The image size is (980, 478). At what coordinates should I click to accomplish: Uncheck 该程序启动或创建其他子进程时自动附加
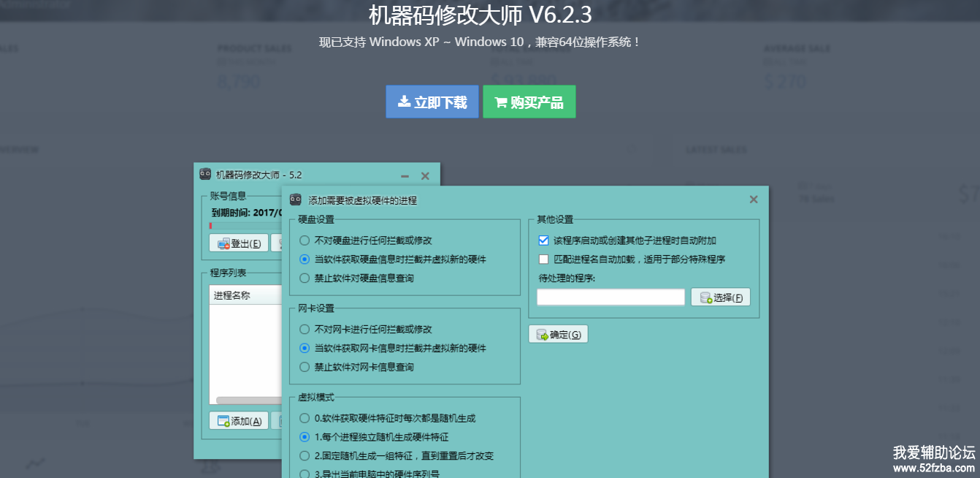(543, 240)
